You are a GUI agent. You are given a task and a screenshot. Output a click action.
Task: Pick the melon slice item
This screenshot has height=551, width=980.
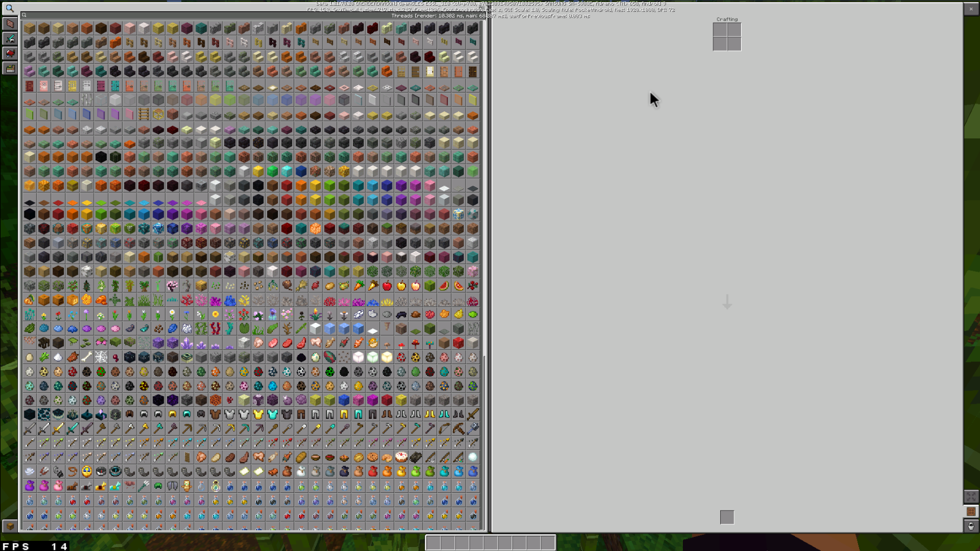[x=445, y=286]
